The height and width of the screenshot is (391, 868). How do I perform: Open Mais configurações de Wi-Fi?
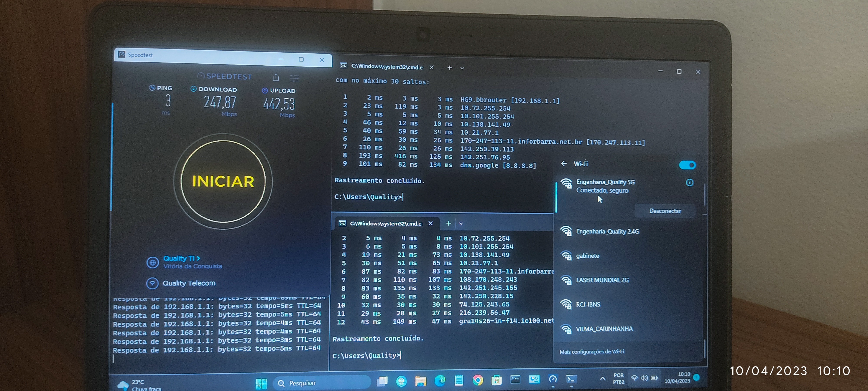pyautogui.click(x=592, y=351)
